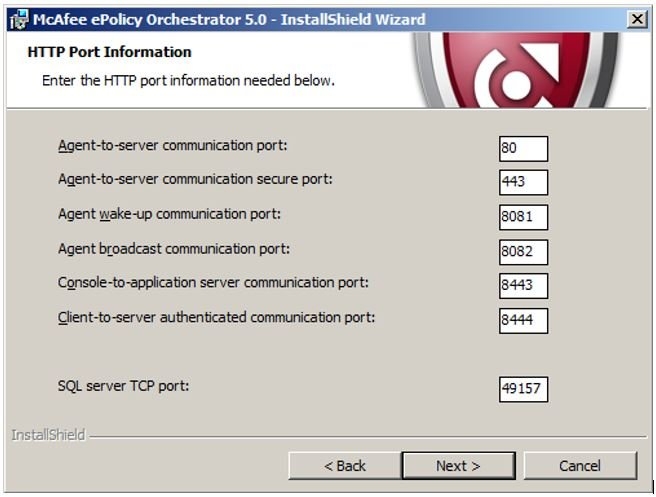Image resolution: width=656 pixels, height=497 pixels.
Task: Cancel the installation wizard
Action: [x=580, y=466]
